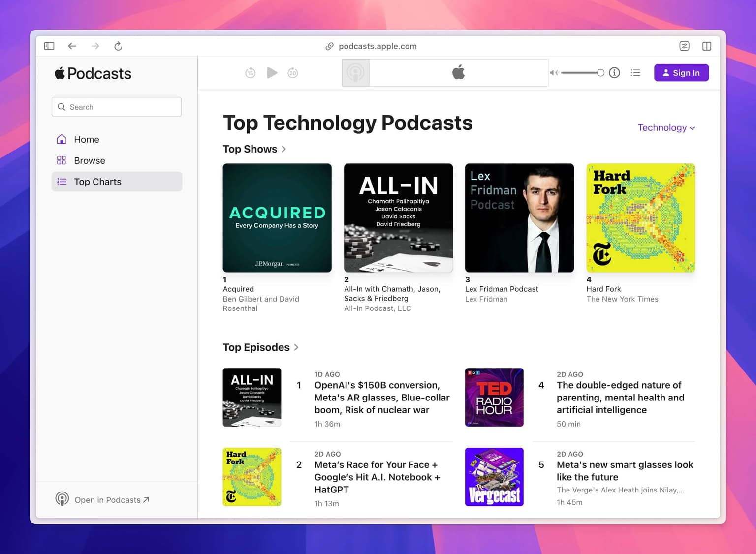The height and width of the screenshot is (554, 756).
Task: Click All-In Podcast, LLC author text
Action: click(x=378, y=308)
